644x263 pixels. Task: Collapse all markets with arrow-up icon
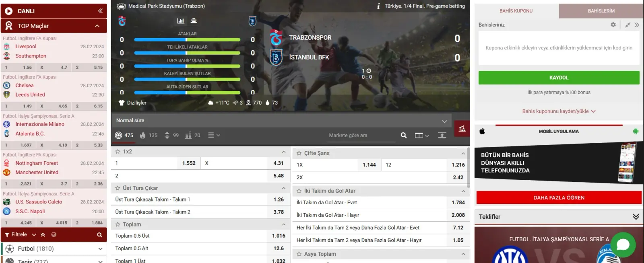442,136
